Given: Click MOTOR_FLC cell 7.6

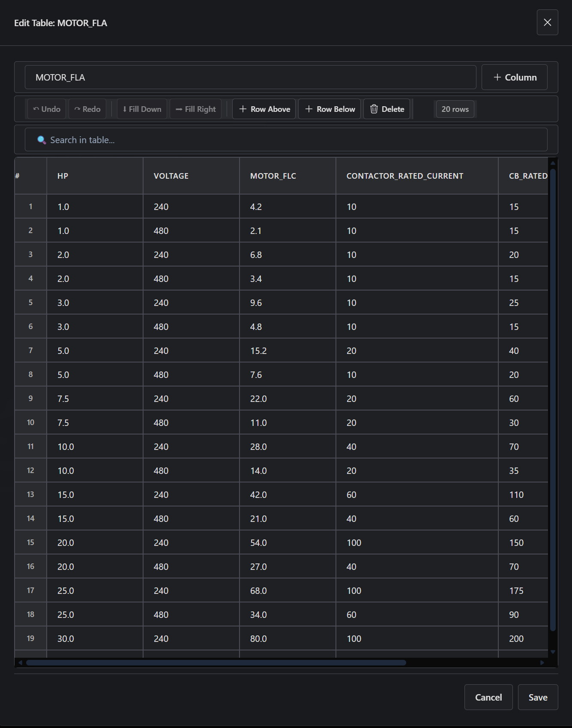Looking at the screenshot, I should coord(287,374).
